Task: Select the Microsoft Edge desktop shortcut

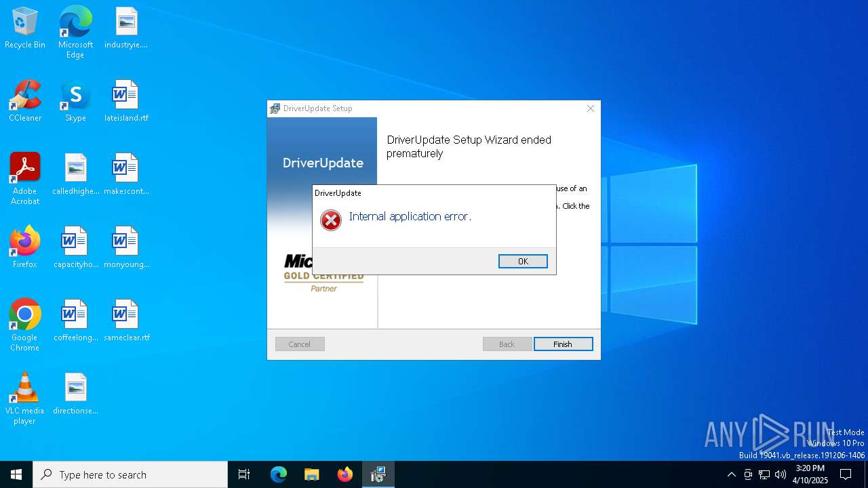Action: point(75,33)
